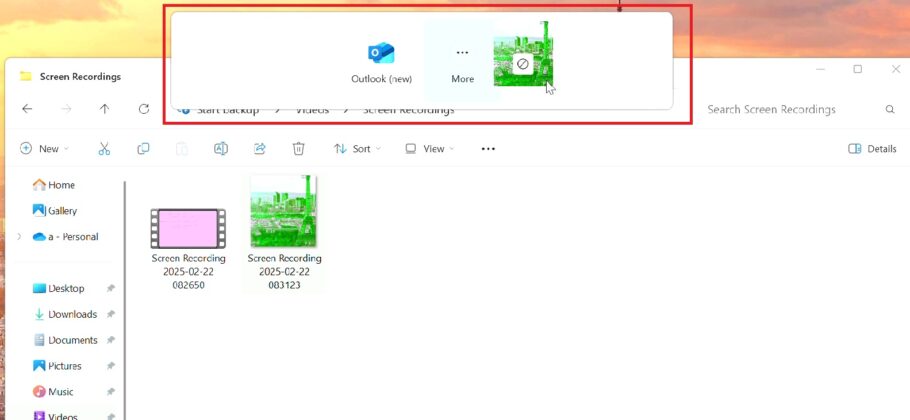The width and height of the screenshot is (910, 420).
Task: Toggle the Details pane
Action: pyautogui.click(x=872, y=149)
